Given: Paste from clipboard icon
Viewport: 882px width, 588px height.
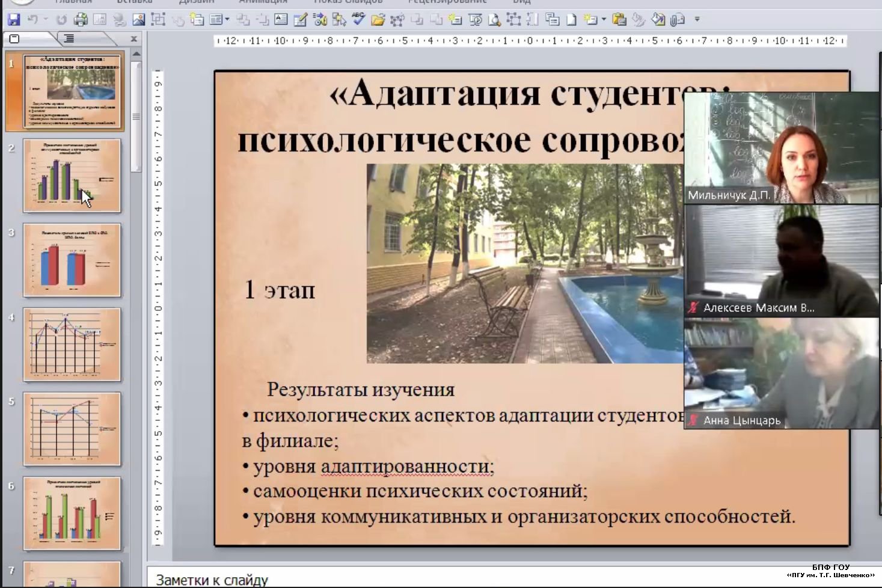Looking at the screenshot, I should pyautogui.click(x=619, y=20).
